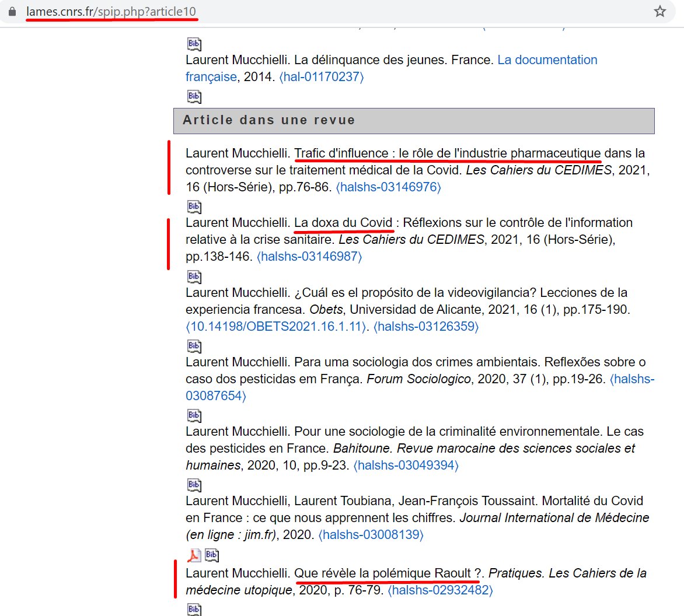Open Bib icon directly above 'La délinquance des jeunes' entry

pyautogui.click(x=194, y=44)
